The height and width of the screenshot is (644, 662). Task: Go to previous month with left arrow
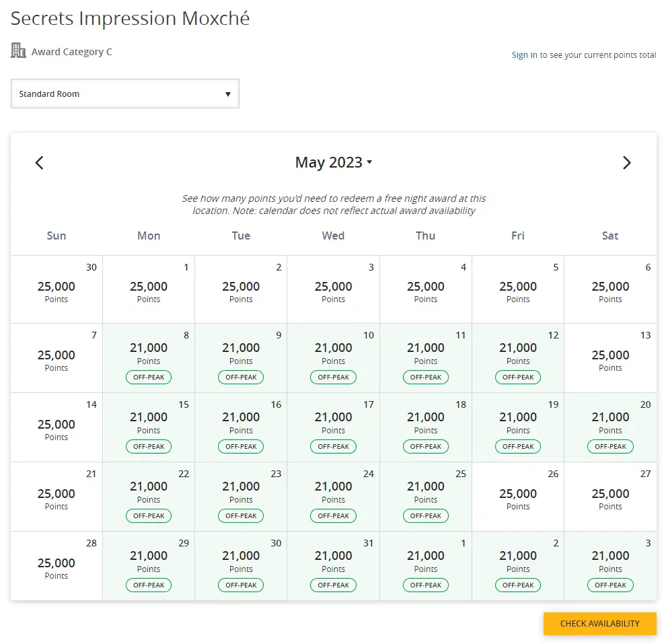point(39,163)
